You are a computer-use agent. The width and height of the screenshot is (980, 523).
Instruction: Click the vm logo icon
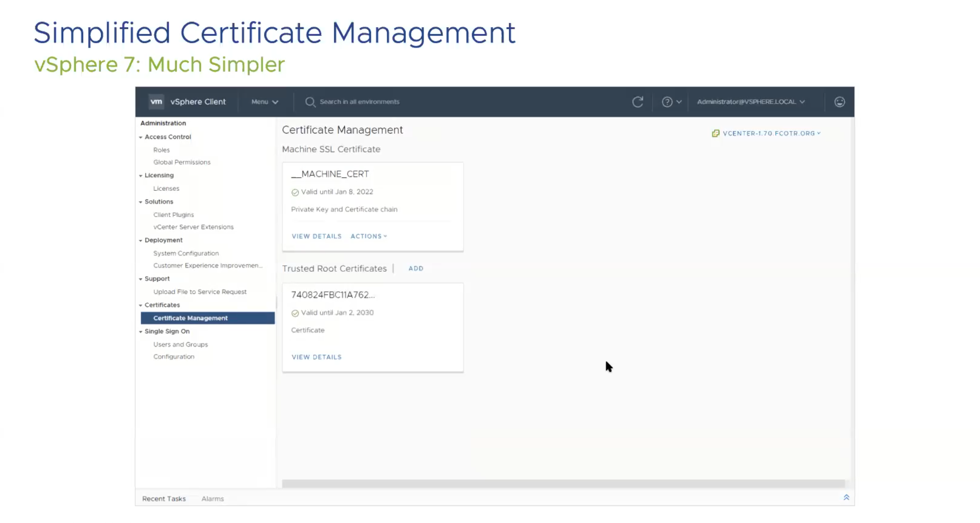pyautogui.click(x=156, y=102)
